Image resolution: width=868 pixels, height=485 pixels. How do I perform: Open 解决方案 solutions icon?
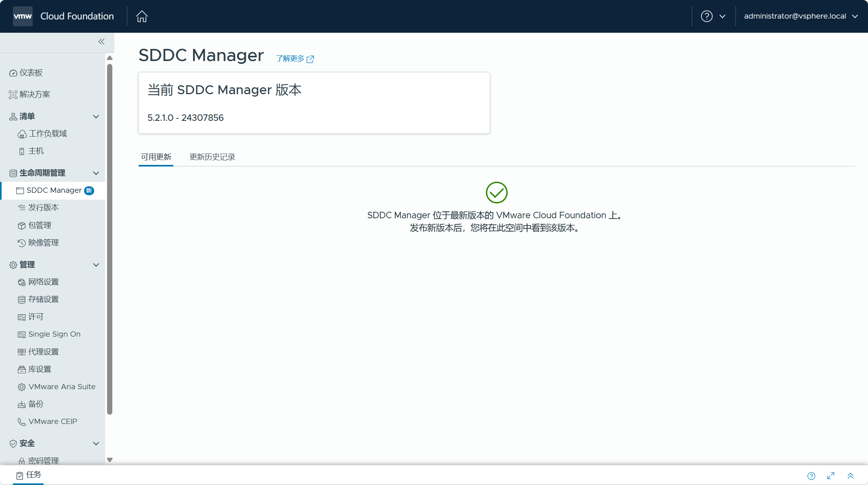[x=13, y=95]
